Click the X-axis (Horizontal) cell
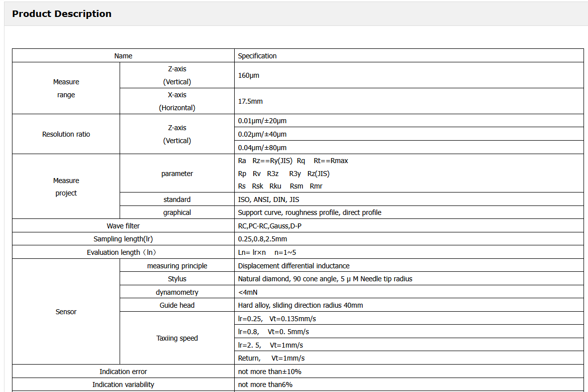Screen dimensions: 588x392 [177, 101]
